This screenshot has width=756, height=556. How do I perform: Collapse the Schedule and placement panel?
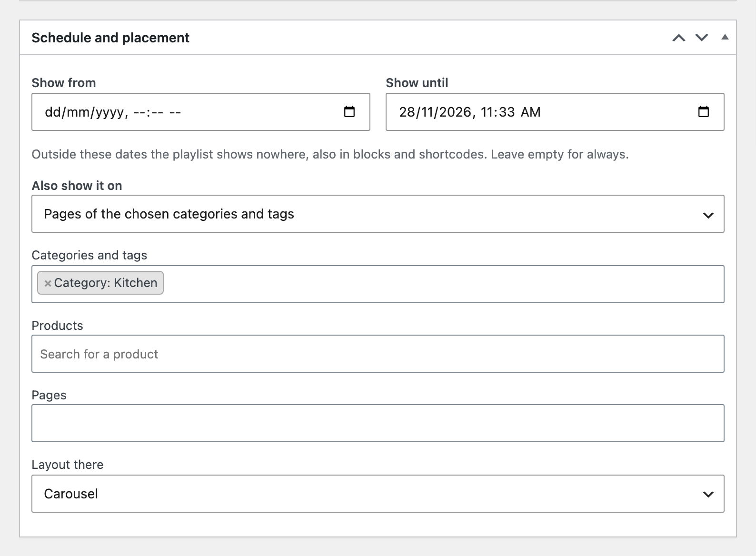pos(725,37)
